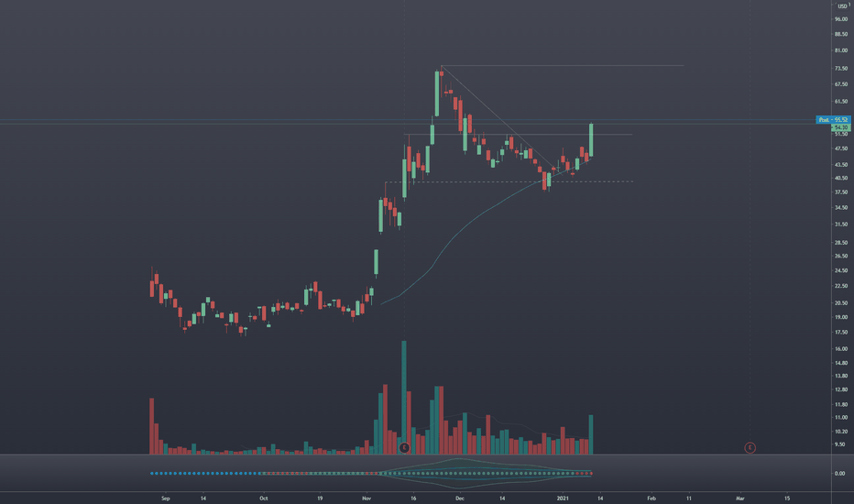The width and height of the screenshot is (854, 504).
Task: Click the upcoming earnings E marker before Mar
Action: click(750, 448)
